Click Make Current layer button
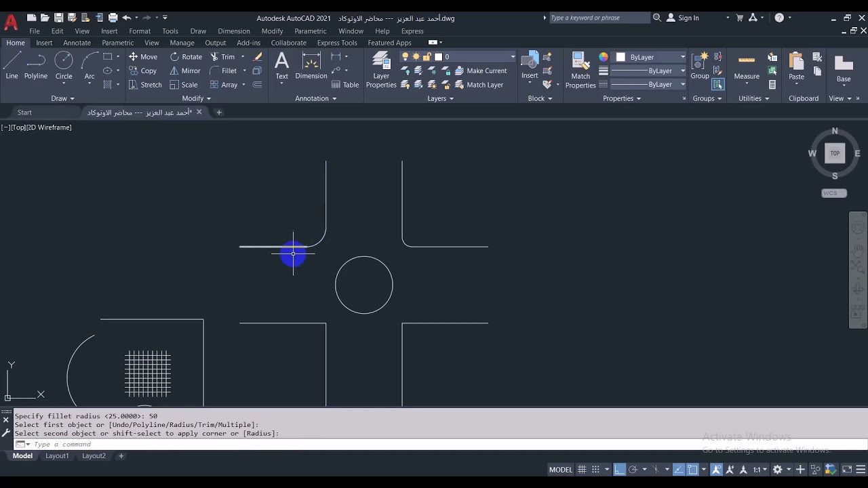This screenshot has height=488, width=868. 481,70
